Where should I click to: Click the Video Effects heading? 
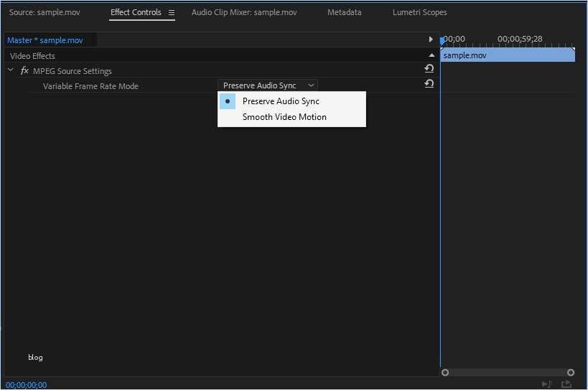[x=32, y=56]
